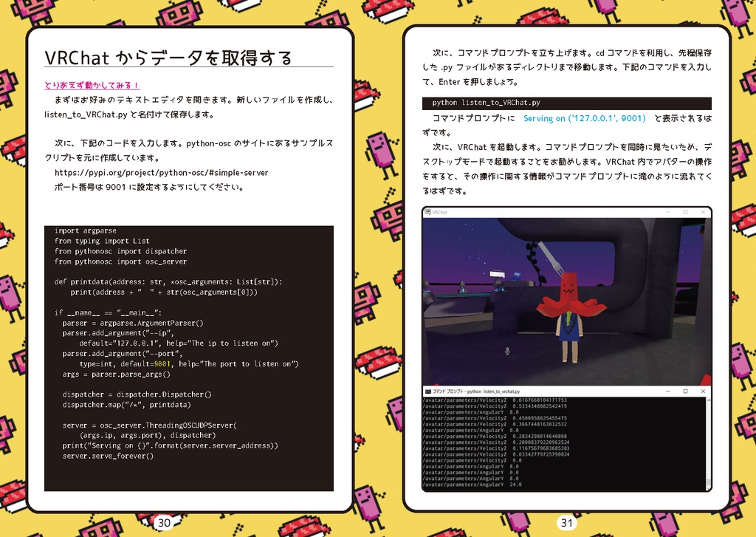Screen dimensions: 756x537
Task: Select the heading 'VRChatからデータを取得する'
Action: click(x=170, y=55)
